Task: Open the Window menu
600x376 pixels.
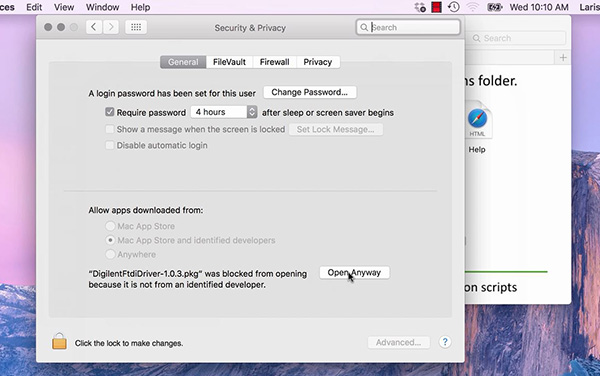Action: (x=103, y=7)
